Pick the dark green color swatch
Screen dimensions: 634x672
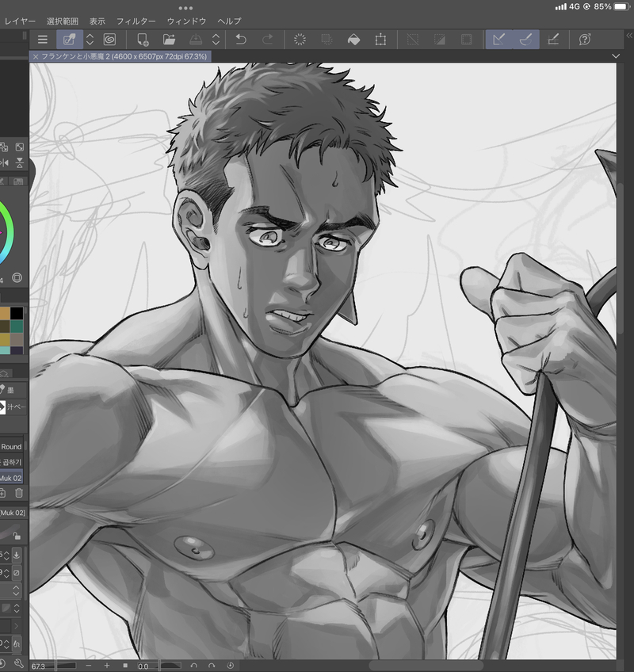tap(17, 326)
